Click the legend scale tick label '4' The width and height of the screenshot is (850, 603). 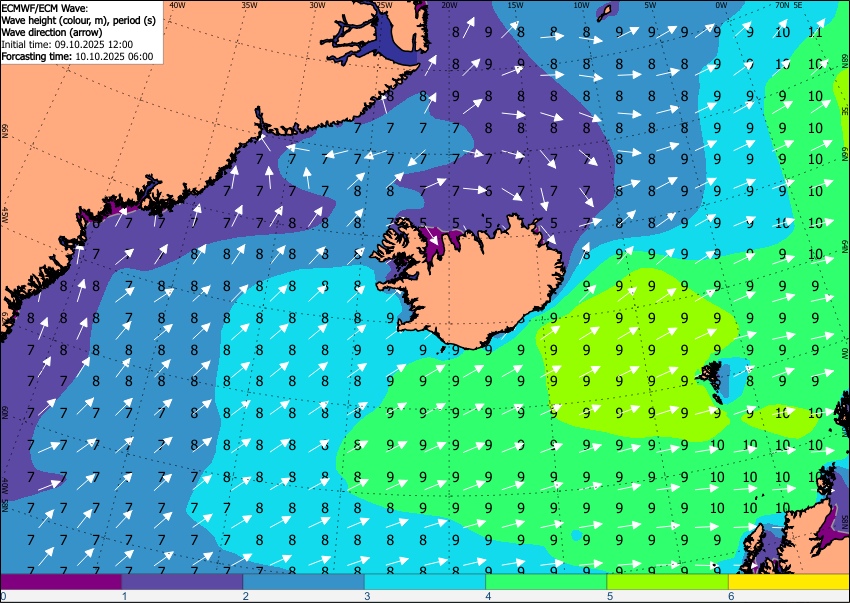click(x=488, y=596)
